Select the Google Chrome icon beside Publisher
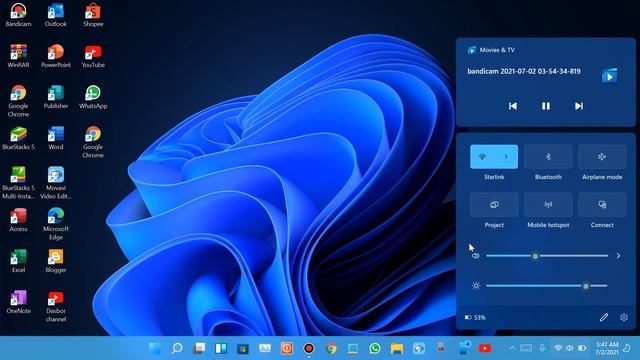Screen dimensions: 640x360 (18, 101)
